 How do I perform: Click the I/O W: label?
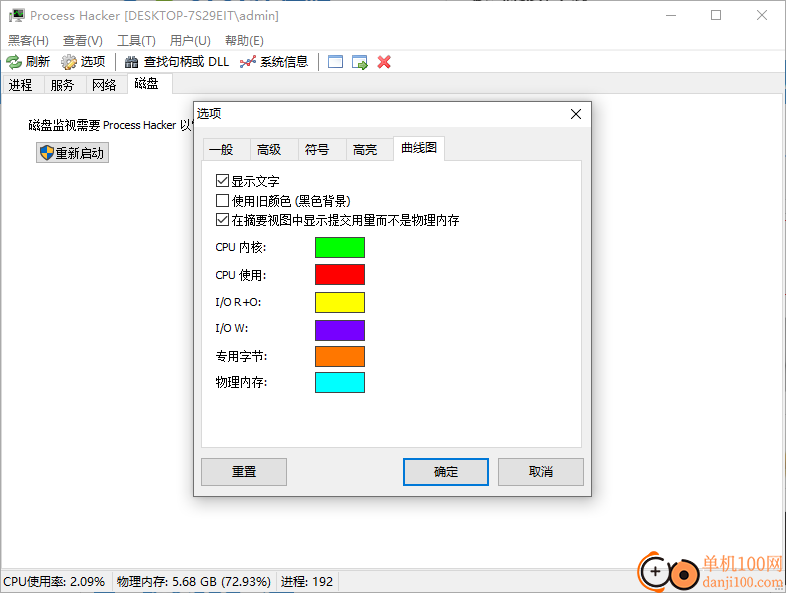(x=232, y=328)
